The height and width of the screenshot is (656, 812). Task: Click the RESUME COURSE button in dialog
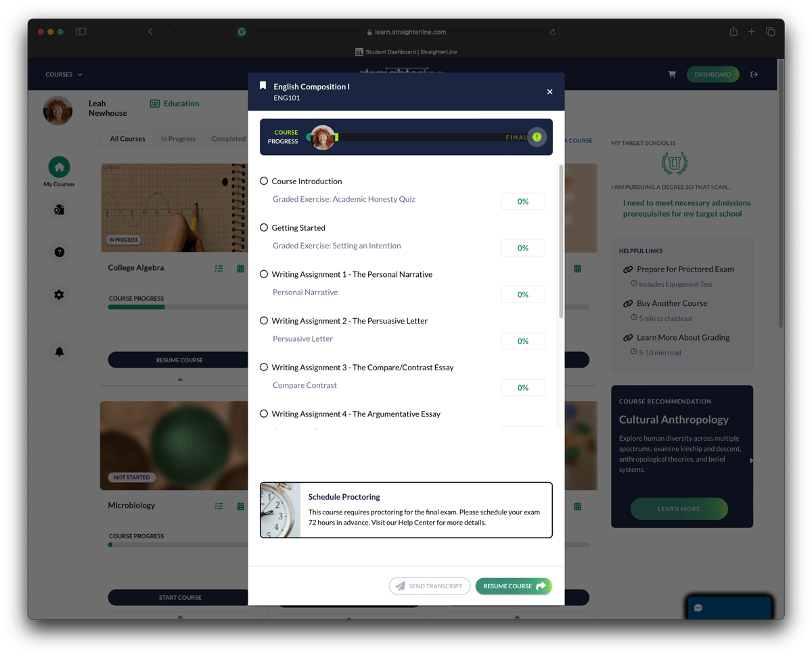514,586
